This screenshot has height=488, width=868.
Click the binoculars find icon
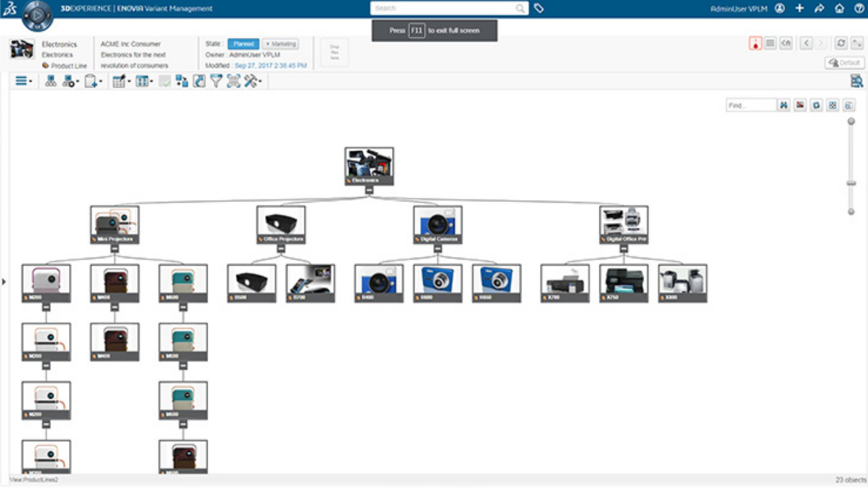tap(784, 106)
